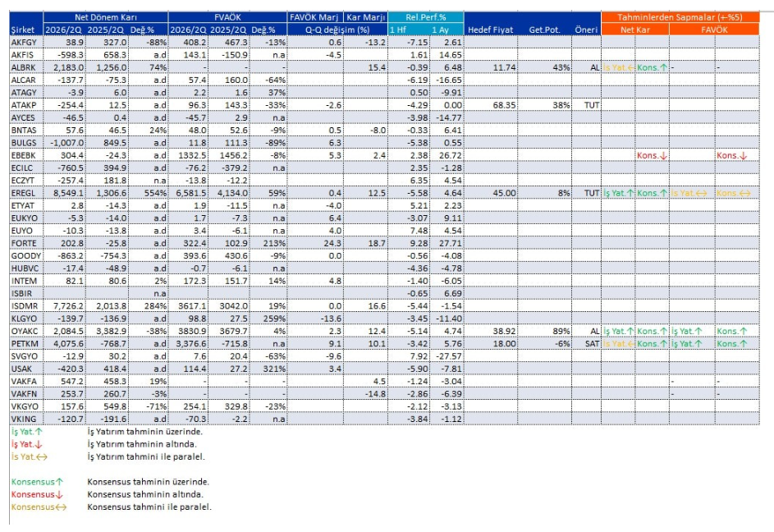The width and height of the screenshot is (774, 532).
Task: Select the ATAKP company cell
Action: point(26,105)
